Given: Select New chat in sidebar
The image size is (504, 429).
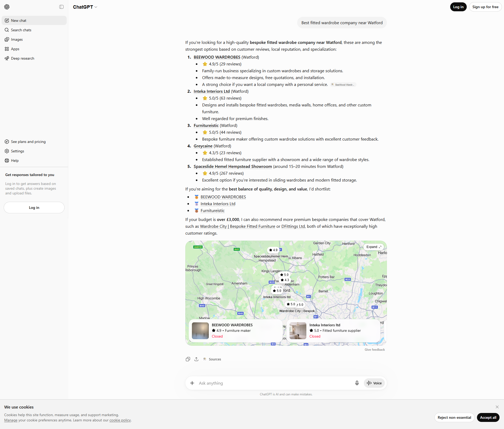Looking at the screenshot, I should tap(34, 20).
